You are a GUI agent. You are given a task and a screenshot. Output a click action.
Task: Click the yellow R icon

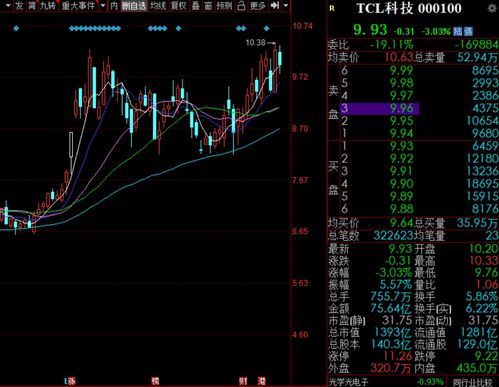[x=332, y=9]
